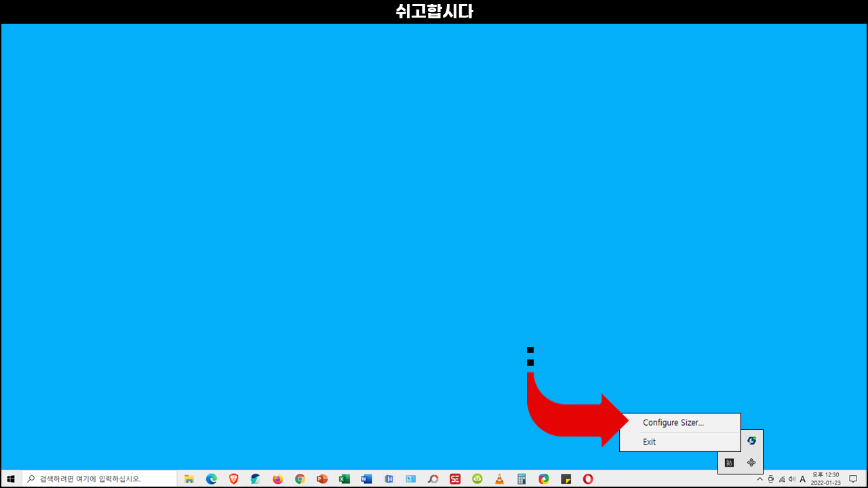Viewport: 868px width, 488px height.
Task: Open the network Wi-Fi tray icon
Action: pyautogui.click(x=782, y=479)
